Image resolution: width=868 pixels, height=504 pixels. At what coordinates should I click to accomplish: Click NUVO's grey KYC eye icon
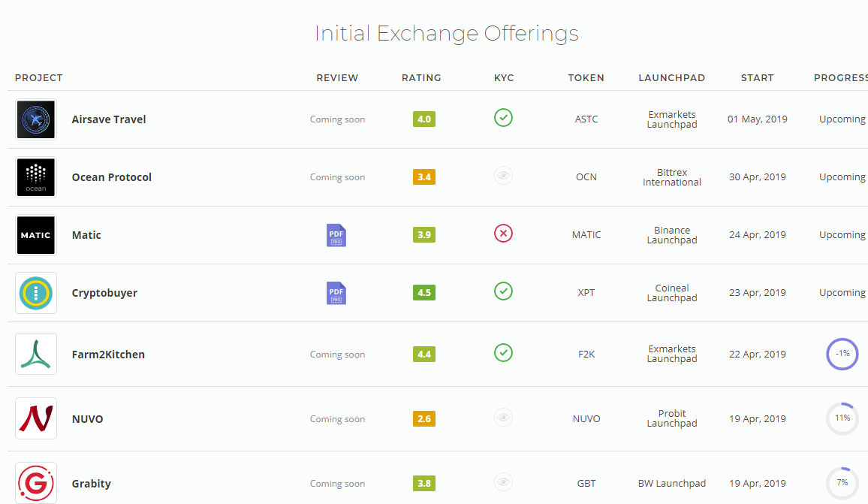pos(503,417)
